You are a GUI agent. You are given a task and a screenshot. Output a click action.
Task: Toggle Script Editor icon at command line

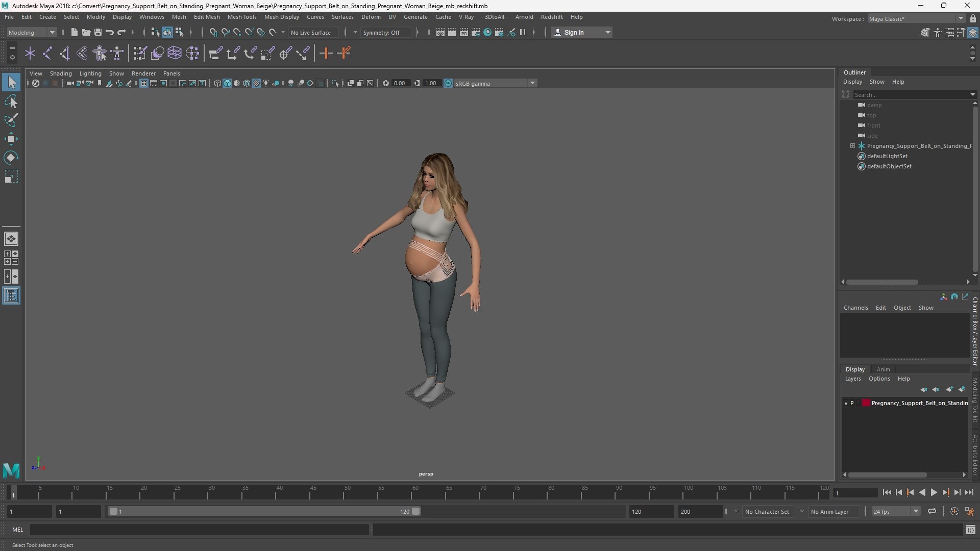[970, 530]
